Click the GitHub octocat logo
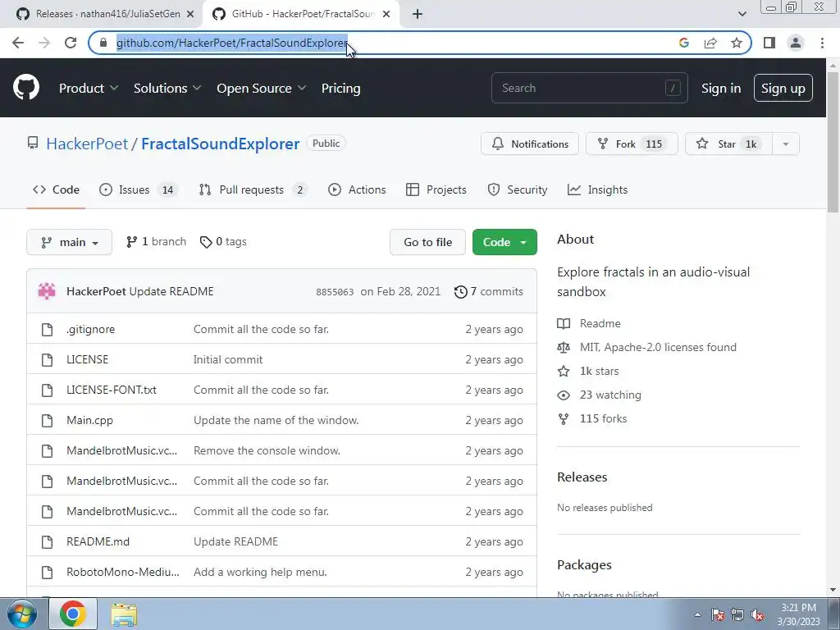This screenshot has height=630, width=840. [25, 88]
